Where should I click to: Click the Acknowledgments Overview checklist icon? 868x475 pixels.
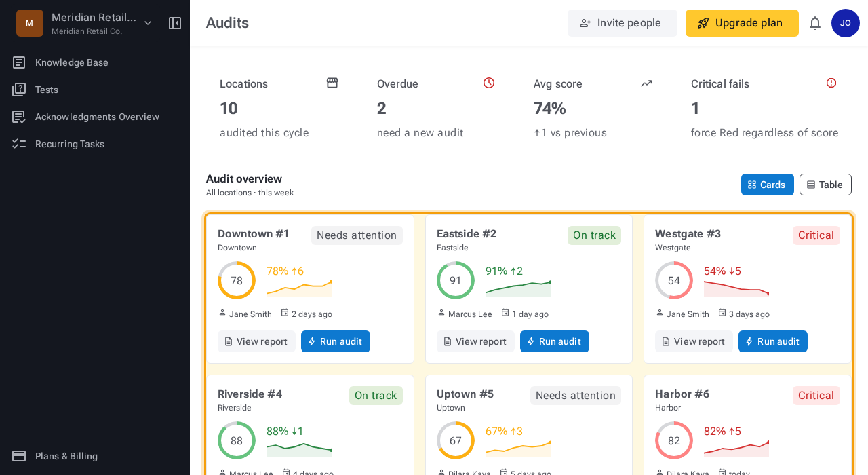point(19,117)
